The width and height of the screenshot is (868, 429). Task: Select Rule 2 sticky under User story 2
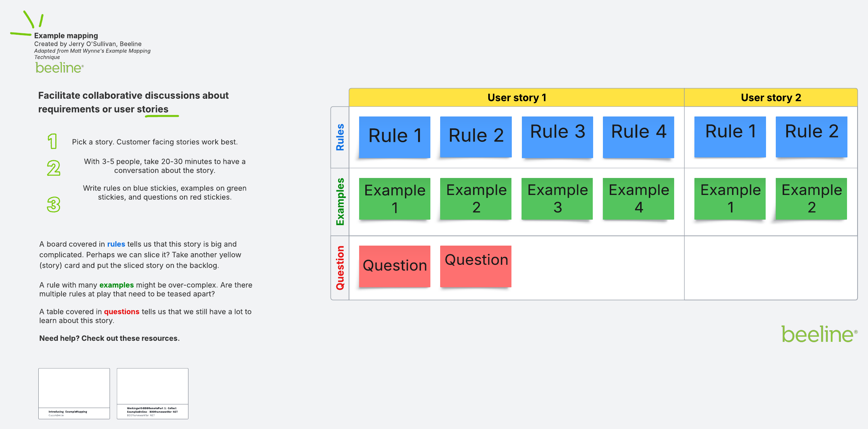tap(811, 137)
